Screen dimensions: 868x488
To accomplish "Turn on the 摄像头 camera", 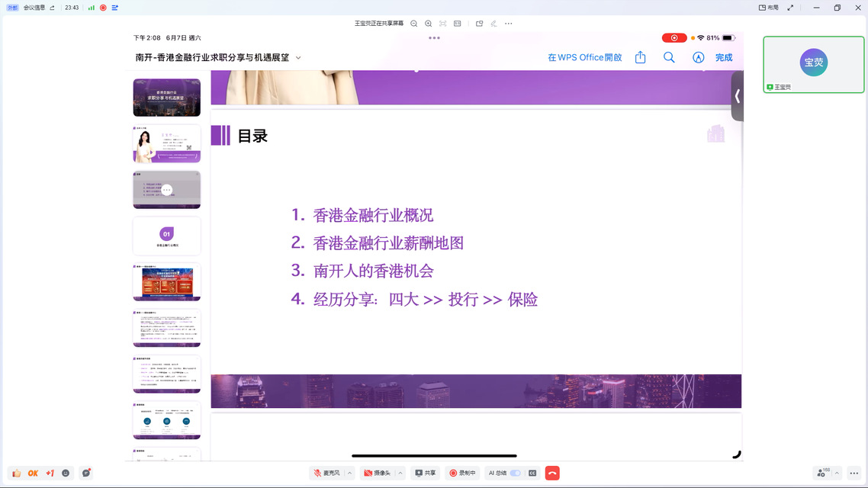I will pos(377,473).
